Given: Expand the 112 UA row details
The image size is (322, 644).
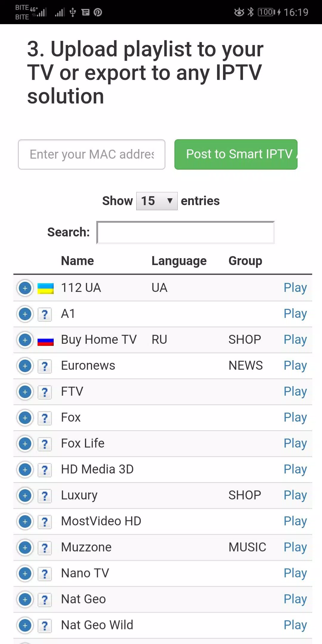Looking at the screenshot, I should point(25,288).
